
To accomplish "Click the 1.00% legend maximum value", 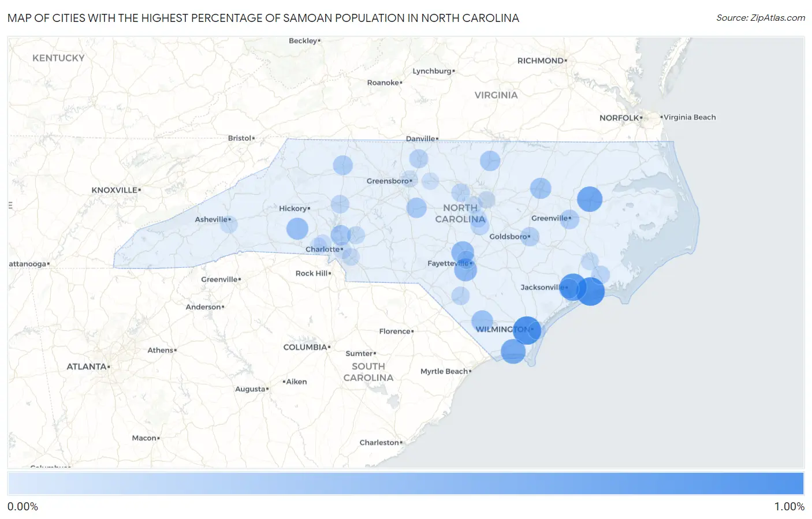I will pos(789,506).
